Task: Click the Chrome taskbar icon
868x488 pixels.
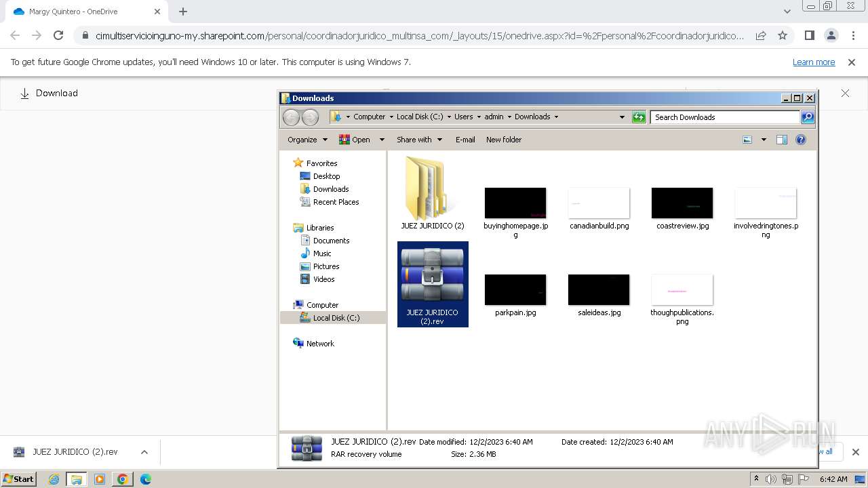Action: pyautogui.click(x=123, y=479)
